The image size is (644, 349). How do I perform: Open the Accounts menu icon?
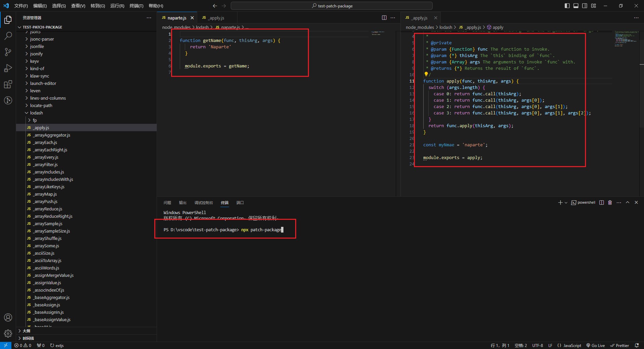pos(8,317)
